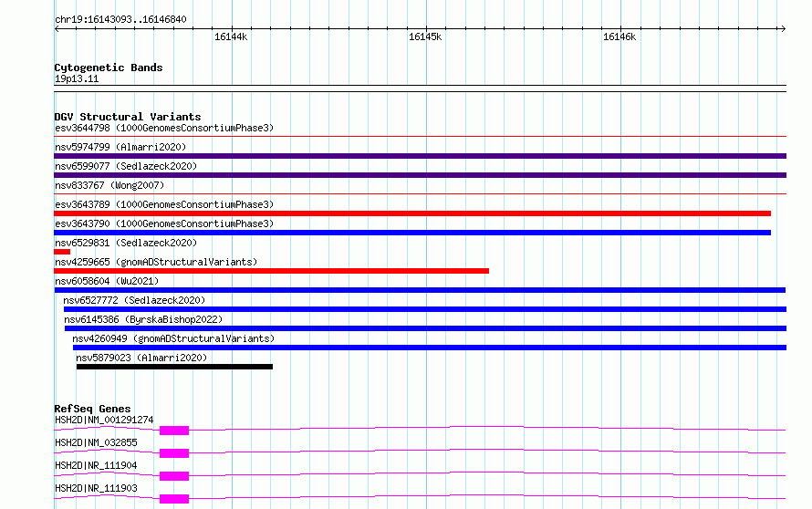Click the HSH2D|NR_111903 transcript label

point(97,488)
